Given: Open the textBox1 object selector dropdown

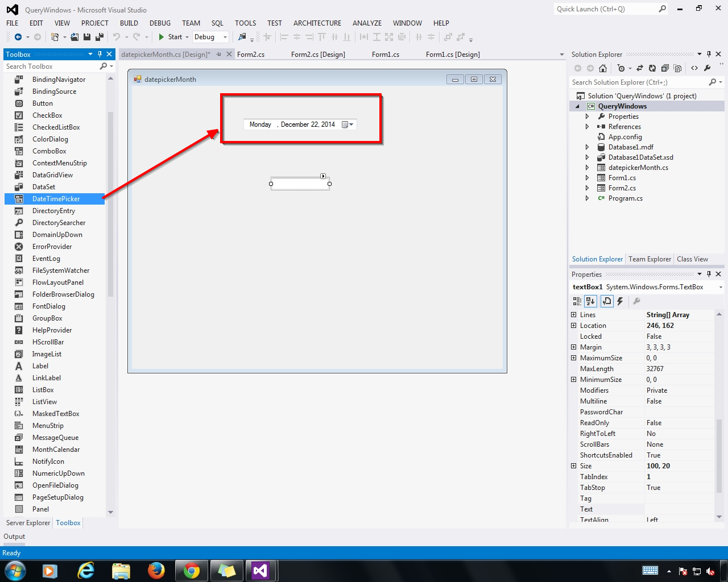Looking at the screenshot, I should (x=721, y=287).
